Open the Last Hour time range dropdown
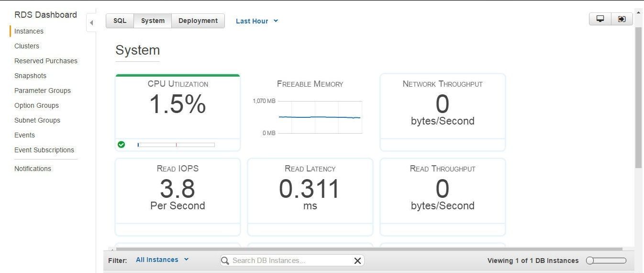This screenshot has width=644, height=273. [x=257, y=21]
